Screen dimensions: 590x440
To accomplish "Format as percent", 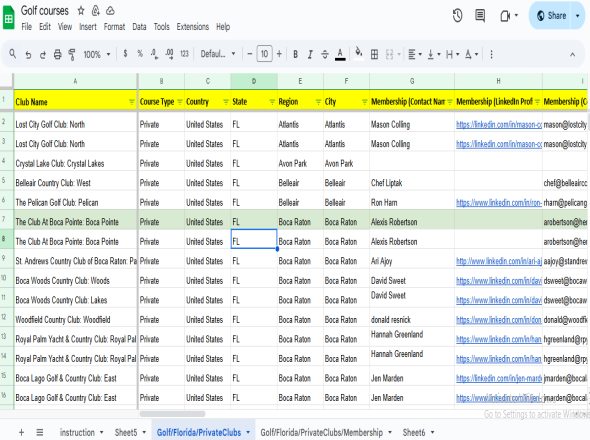I will click(x=140, y=54).
